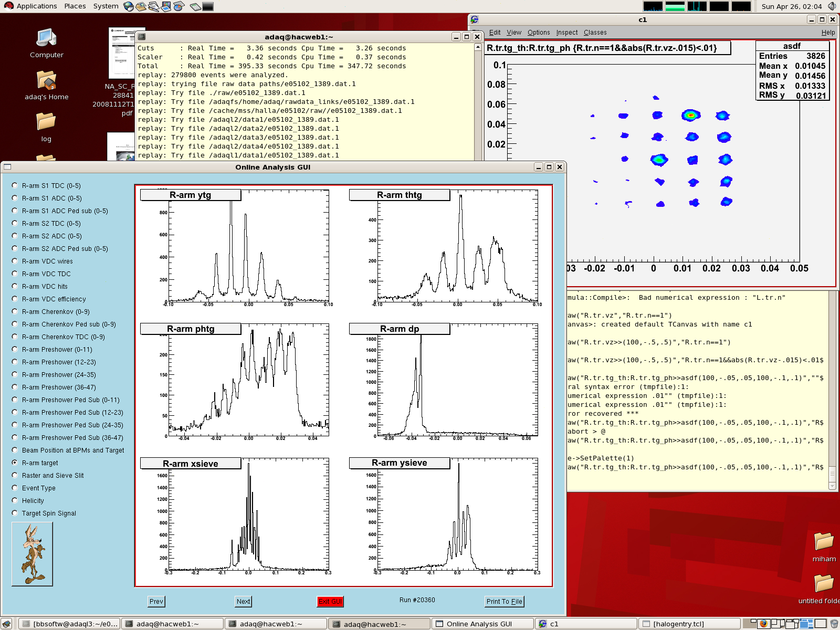The image size is (840, 630).
Task: Click the Print To File button
Action: click(505, 602)
